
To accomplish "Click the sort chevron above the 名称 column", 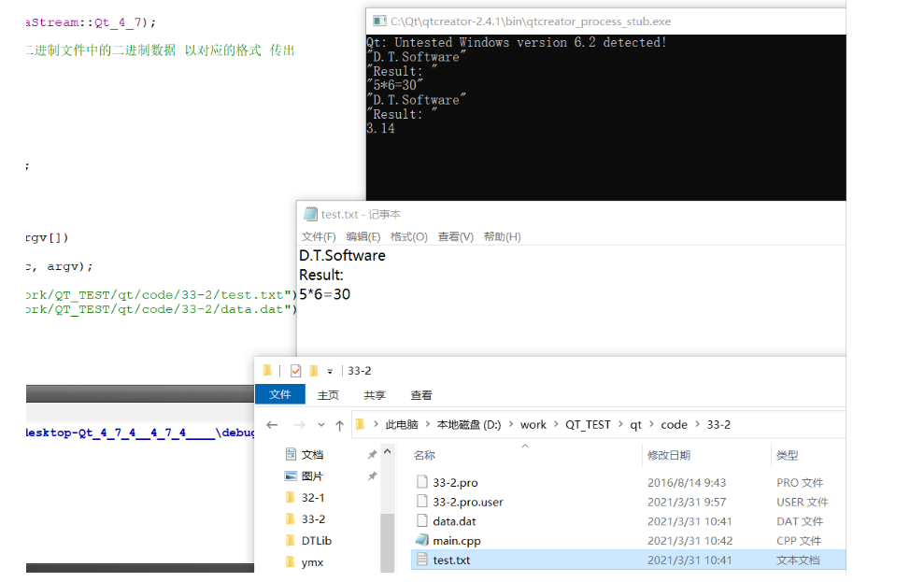I will [524, 446].
